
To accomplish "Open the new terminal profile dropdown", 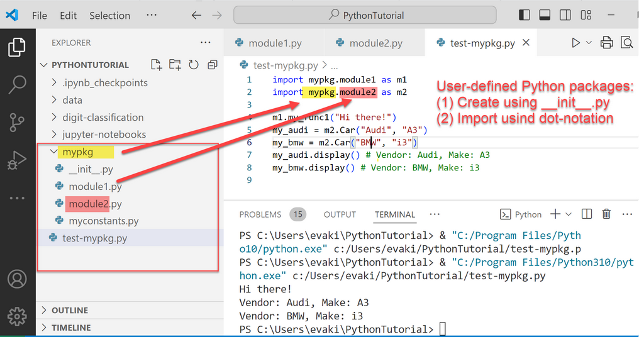I will coord(569,214).
